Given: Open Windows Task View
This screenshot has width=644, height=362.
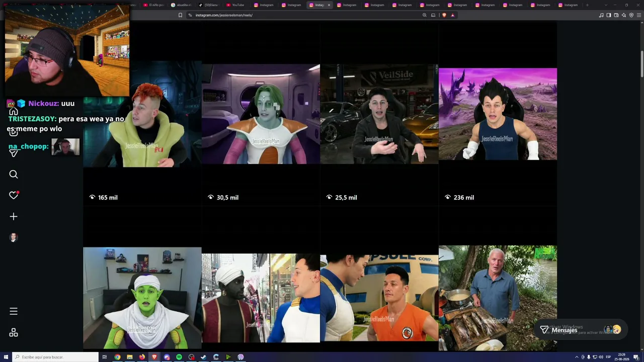Looking at the screenshot, I should coord(105,357).
